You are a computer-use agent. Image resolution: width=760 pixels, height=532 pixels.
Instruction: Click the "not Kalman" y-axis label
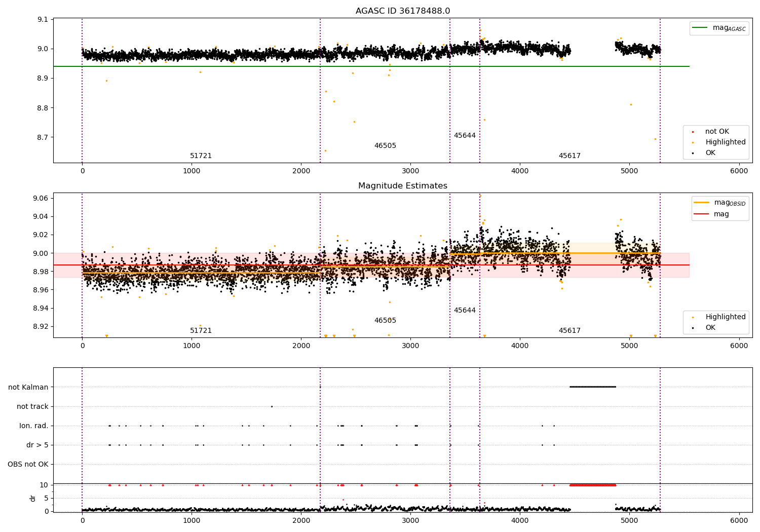pyautogui.click(x=28, y=388)
